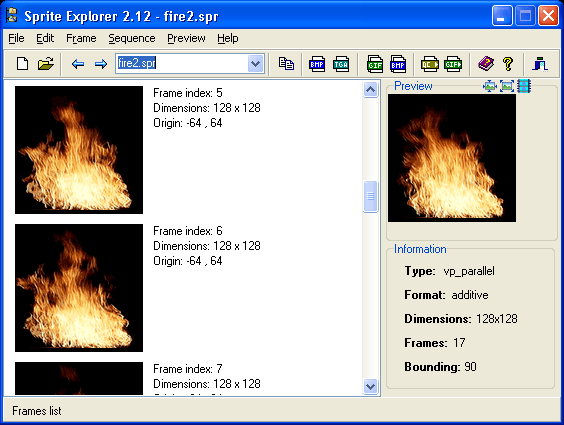
Task: Open a sprite with the folder icon
Action: point(46,64)
